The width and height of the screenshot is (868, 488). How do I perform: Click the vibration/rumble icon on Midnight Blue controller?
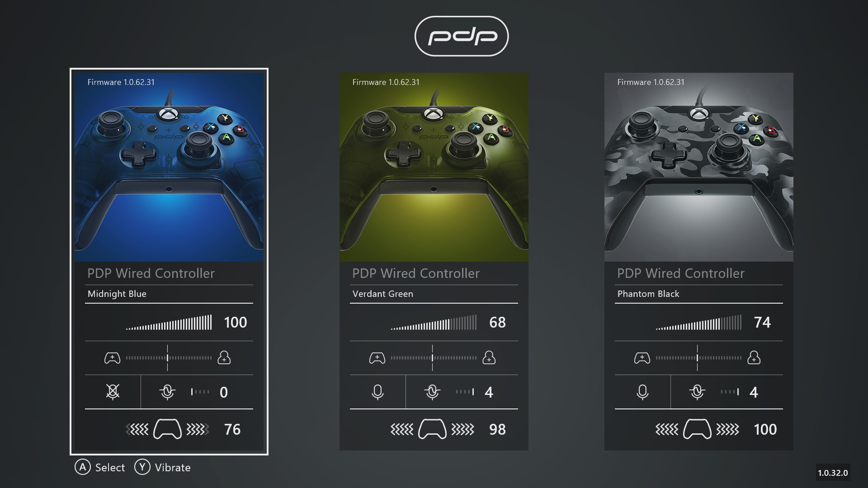[167, 429]
